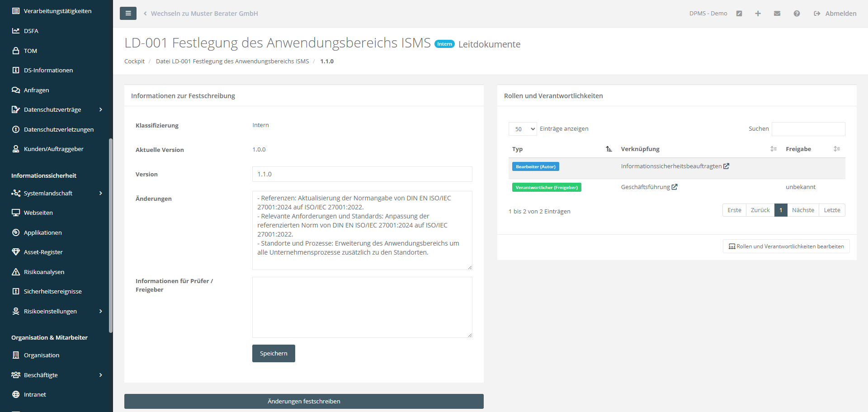This screenshot has width=868, height=412.
Task: Click into the Version input field
Action: click(362, 174)
